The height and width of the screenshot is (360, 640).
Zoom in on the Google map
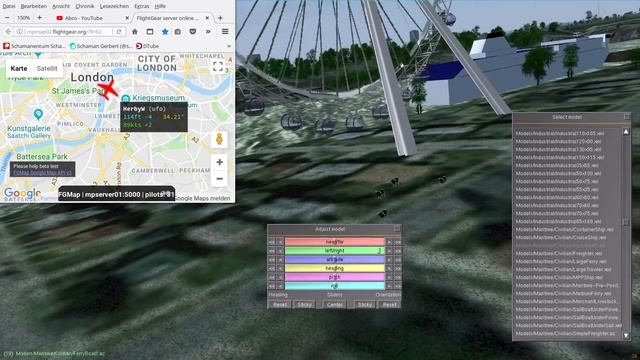(219, 162)
